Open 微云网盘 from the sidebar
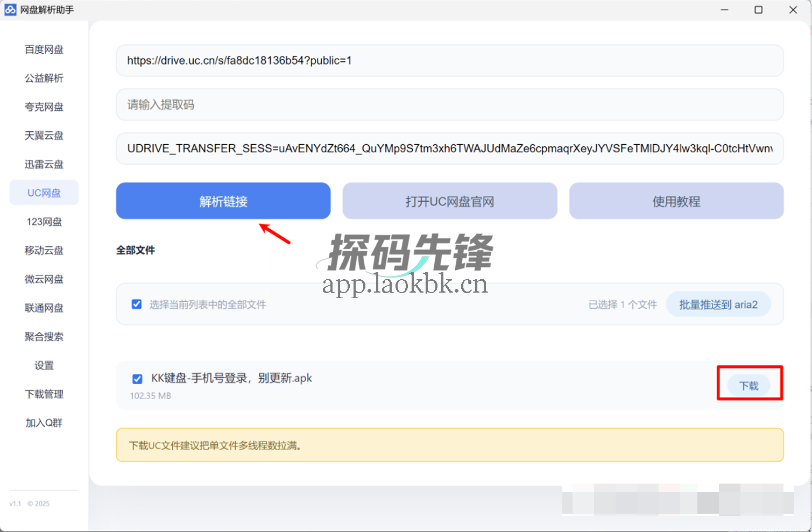 [44, 279]
